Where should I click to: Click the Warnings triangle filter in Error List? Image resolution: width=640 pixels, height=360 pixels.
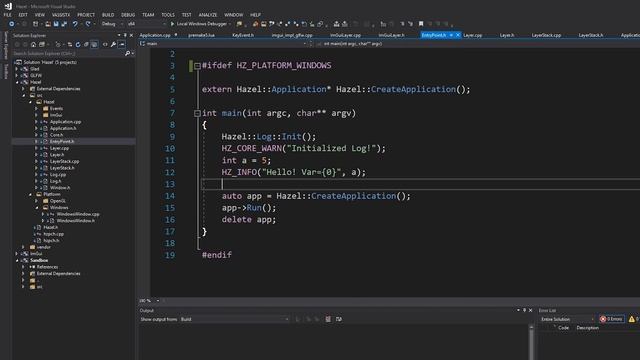pos(633,319)
